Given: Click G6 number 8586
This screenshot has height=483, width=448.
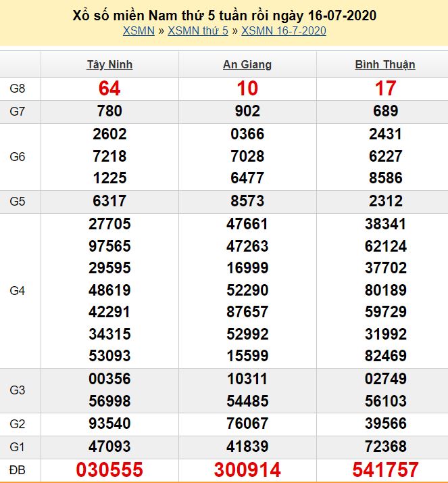Looking at the screenshot, I should click(386, 178).
